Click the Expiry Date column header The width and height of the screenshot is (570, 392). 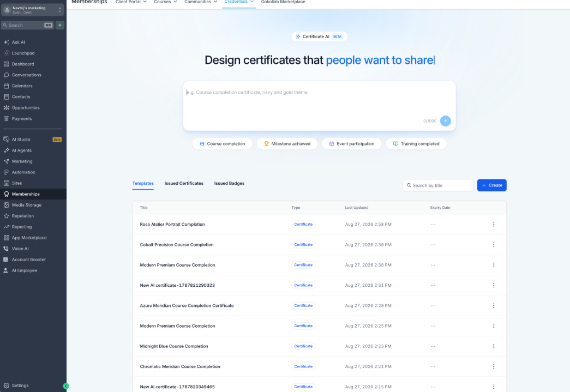(x=440, y=208)
